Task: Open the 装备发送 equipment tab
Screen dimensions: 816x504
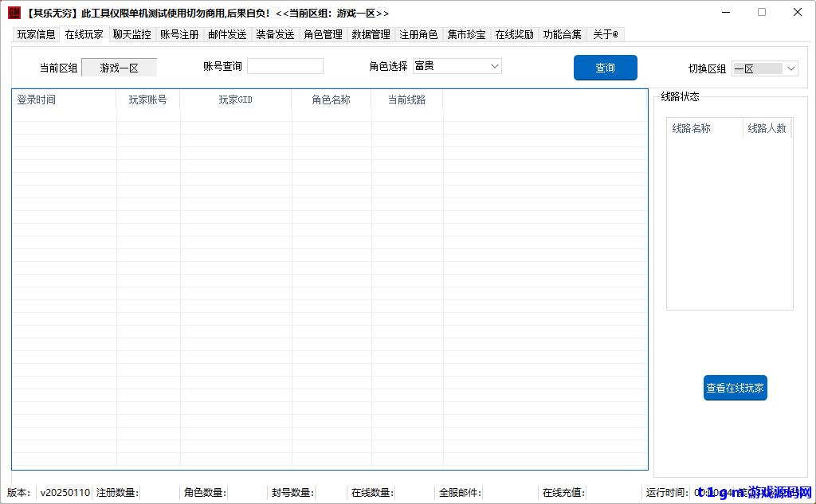Action: point(275,34)
